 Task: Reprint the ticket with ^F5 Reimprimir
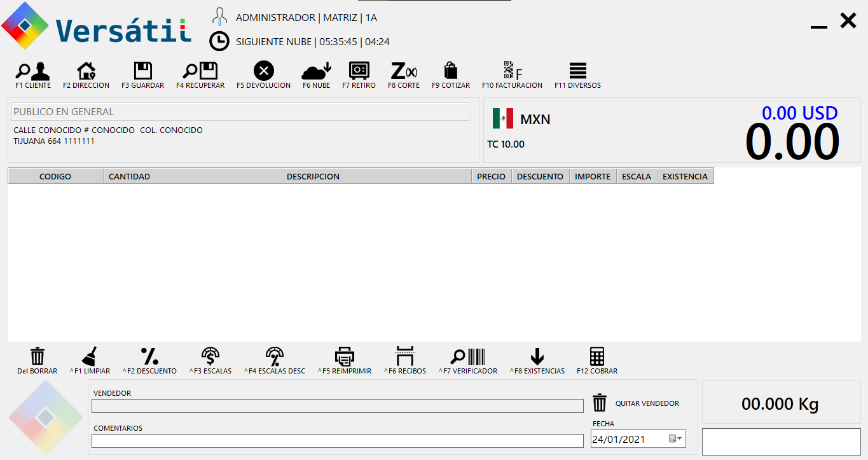(x=344, y=358)
